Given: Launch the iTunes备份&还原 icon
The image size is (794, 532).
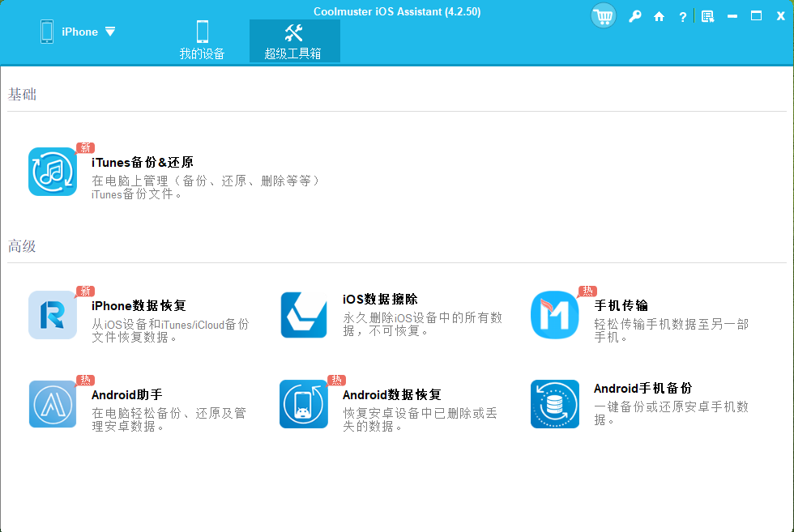Looking at the screenshot, I should point(53,172).
